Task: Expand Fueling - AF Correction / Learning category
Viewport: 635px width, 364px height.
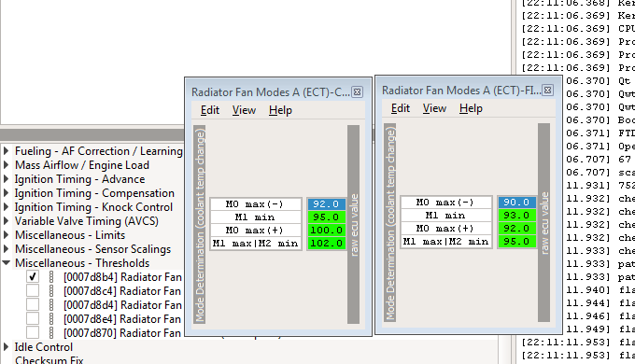Action: tap(7, 151)
